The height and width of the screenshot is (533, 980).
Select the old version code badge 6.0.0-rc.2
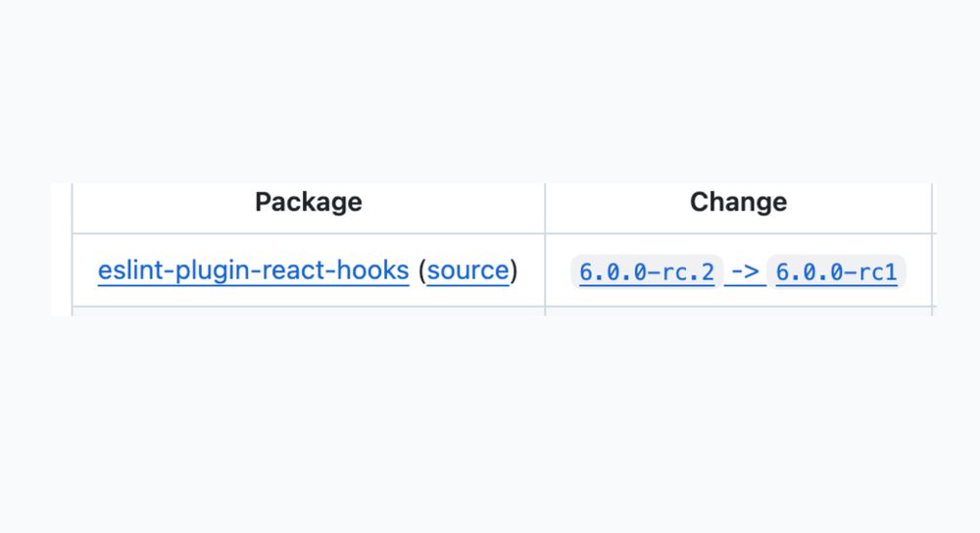click(646, 271)
